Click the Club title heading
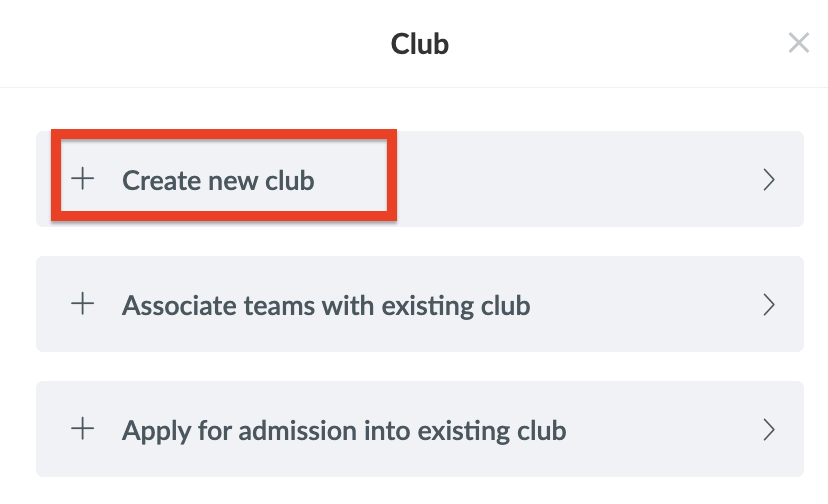The height and width of the screenshot is (504, 828). pyautogui.click(x=420, y=44)
